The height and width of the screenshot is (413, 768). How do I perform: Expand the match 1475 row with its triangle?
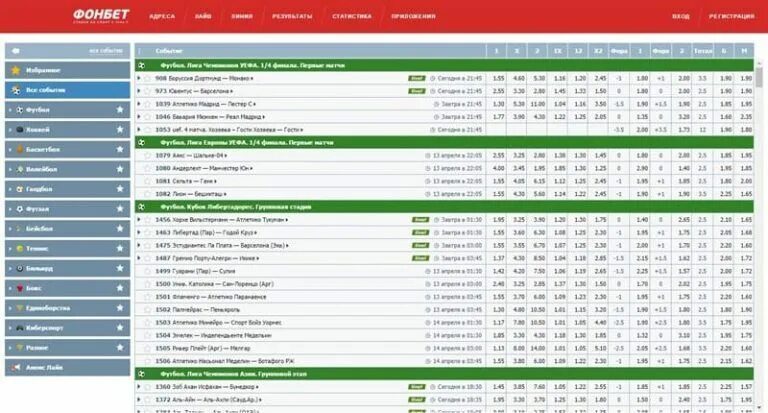click(139, 245)
